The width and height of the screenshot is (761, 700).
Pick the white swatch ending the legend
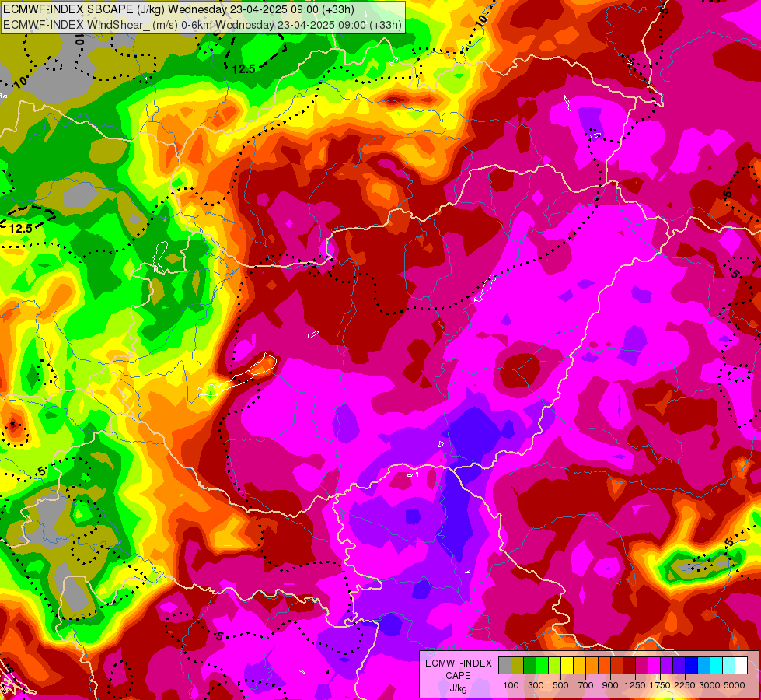[x=741, y=665]
